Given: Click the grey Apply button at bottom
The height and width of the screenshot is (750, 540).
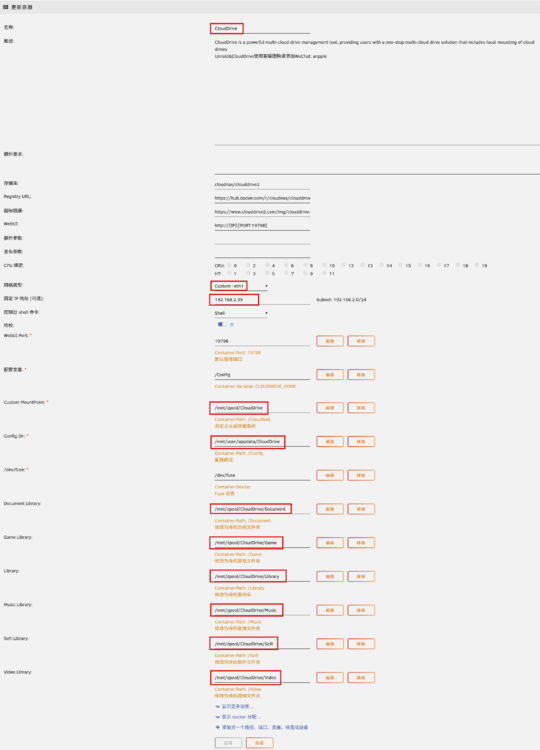Looking at the screenshot, I should [x=228, y=743].
